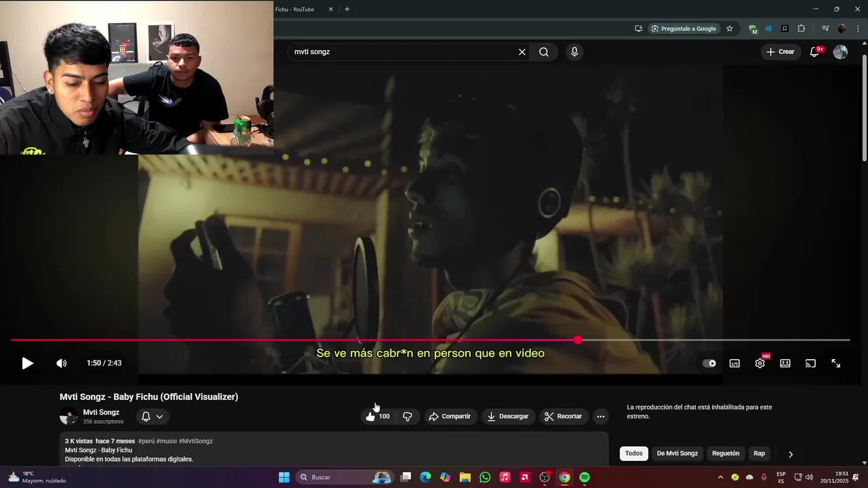Open the clock showing 19:51
This screenshot has width=868, height=488.
pyautogui.click(x=834, y=477)
